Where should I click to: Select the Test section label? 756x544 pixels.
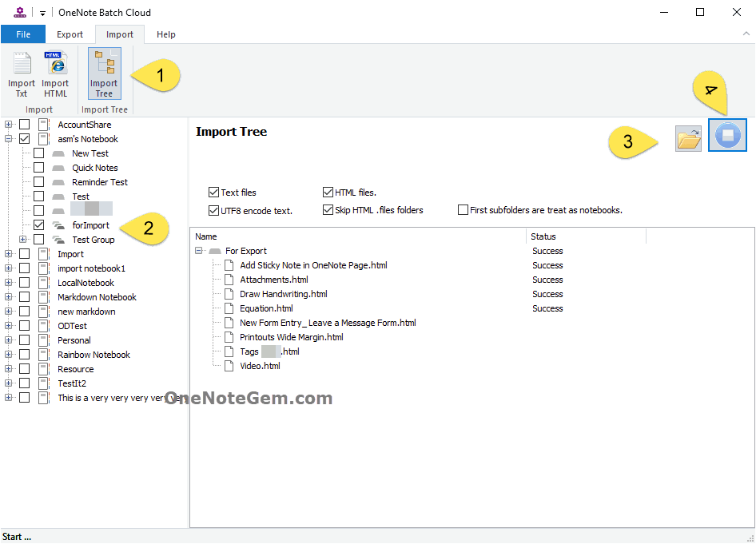[x=81, y=197]
